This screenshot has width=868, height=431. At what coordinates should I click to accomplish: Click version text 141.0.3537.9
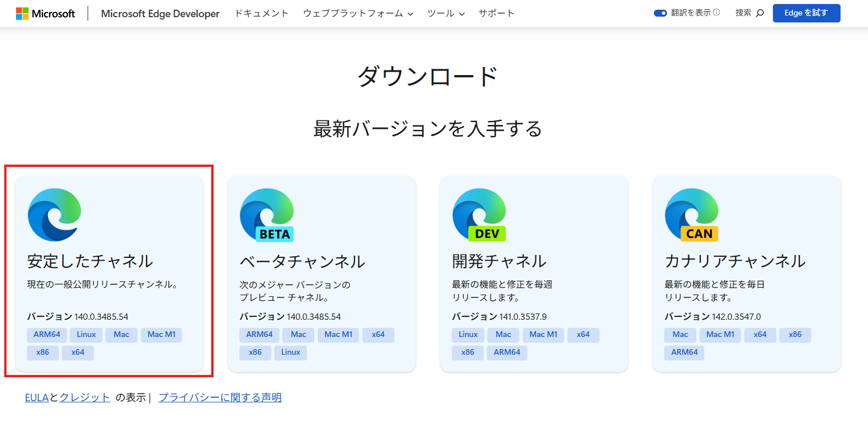click(523, 317)
